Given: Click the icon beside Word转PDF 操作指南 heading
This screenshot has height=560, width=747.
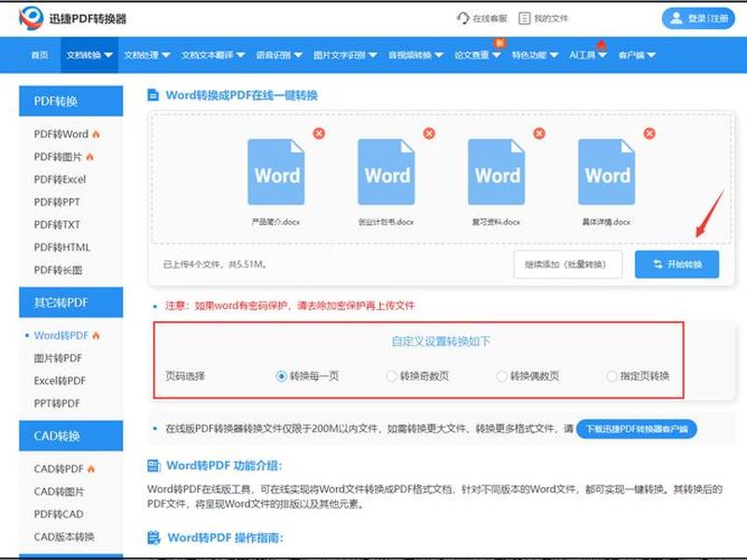Looking at the screenshot, I should point(153,539).
